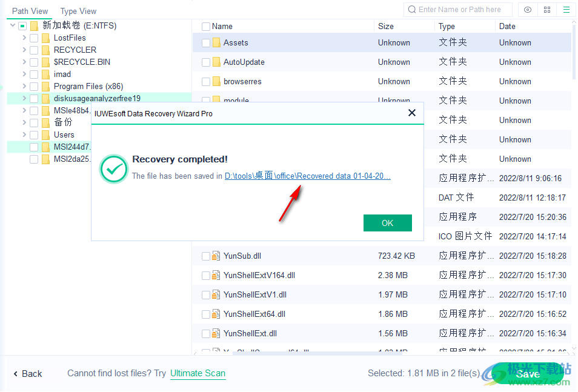Click the YunSub.dll file icon
Screen dimensions: 578x392
point(216,256)
